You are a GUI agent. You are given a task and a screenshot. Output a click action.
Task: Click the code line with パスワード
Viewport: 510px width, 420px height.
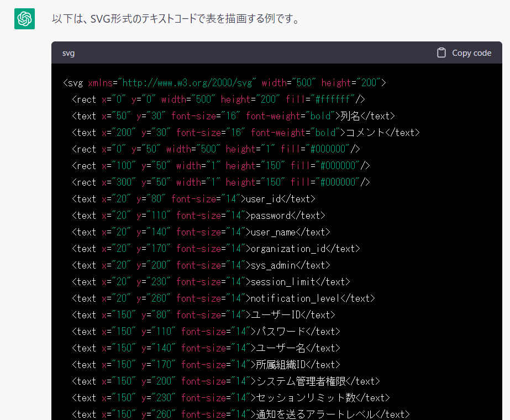click(x=206, y=332)
